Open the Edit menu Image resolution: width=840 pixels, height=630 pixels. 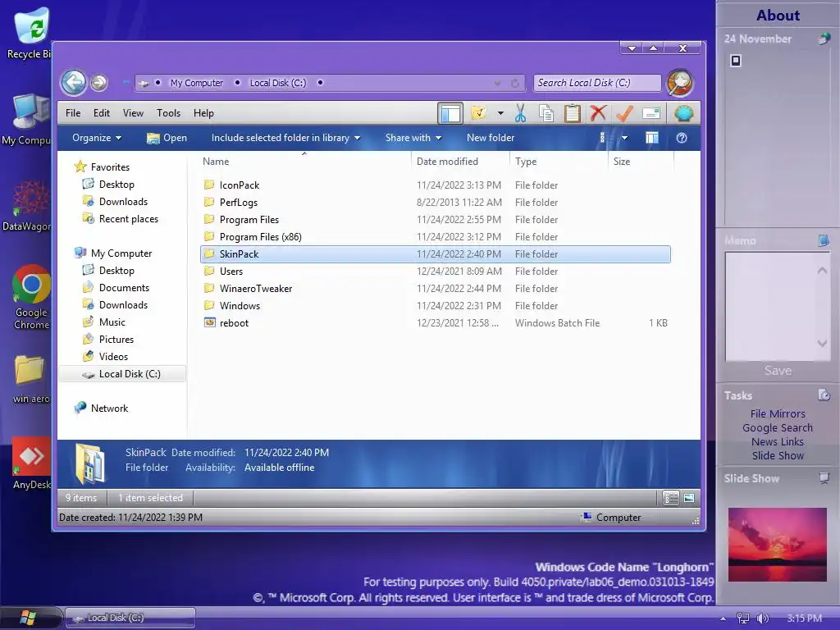pyautogui.click(x=101, y=113)
